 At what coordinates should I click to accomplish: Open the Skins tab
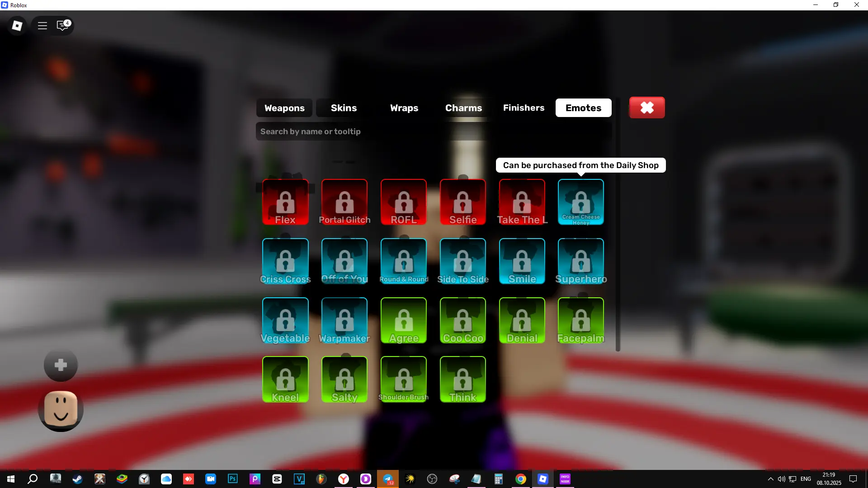[x=344, y=108]
